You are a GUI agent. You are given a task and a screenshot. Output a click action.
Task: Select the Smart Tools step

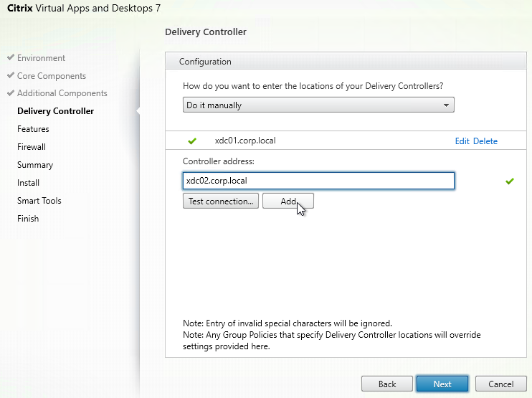(39, 201)
